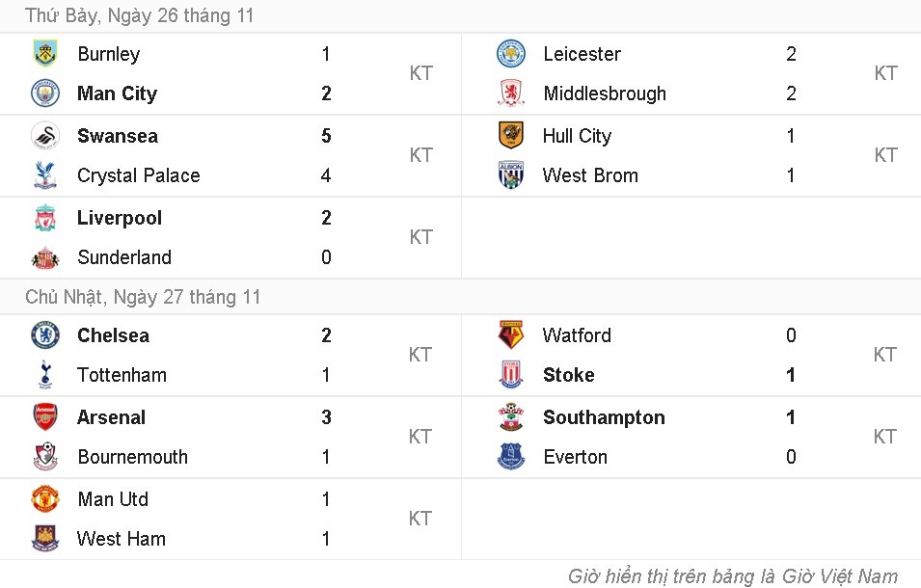
Task: Click the Burnley club crest icon
Action: [44, 54]
